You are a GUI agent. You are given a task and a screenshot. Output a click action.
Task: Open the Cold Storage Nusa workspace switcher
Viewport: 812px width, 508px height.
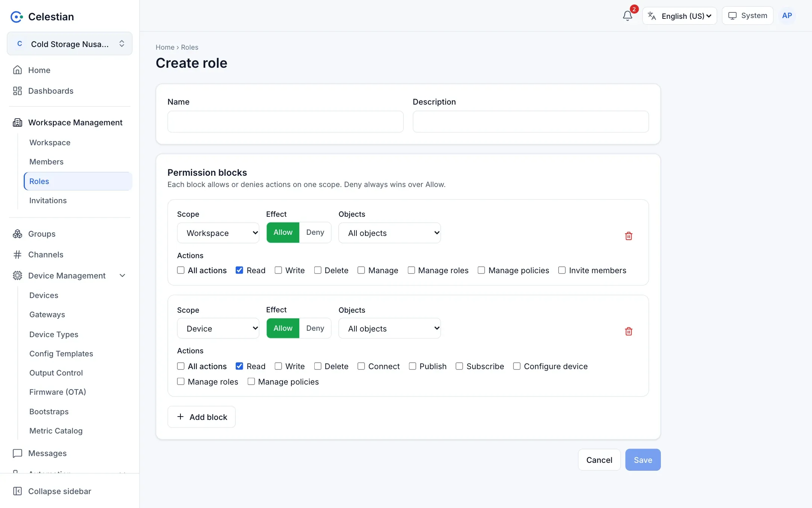(70, 44)
